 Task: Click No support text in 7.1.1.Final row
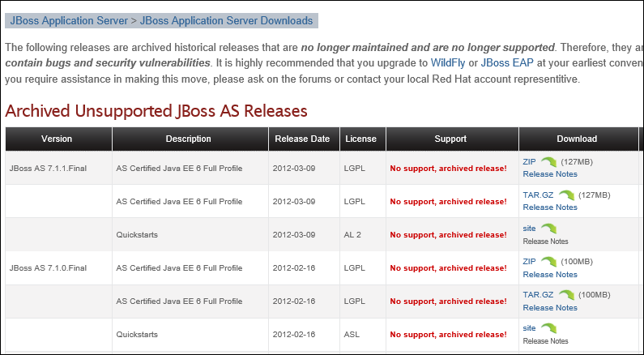(x=448, y=169)
